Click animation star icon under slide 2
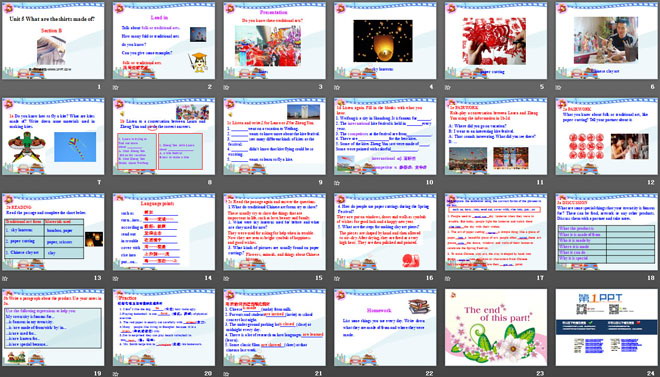 pos(115,88)
